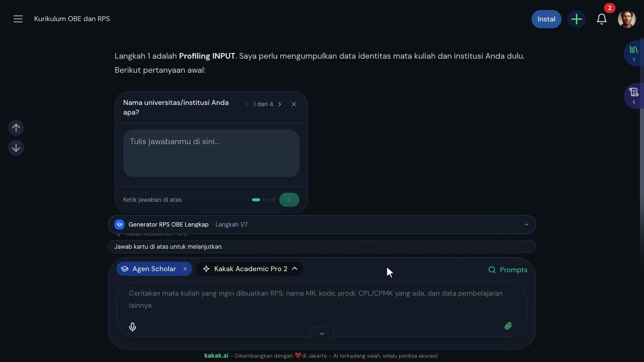Focus the Tulis jawabanmu di sini answer field

(211, 153)
